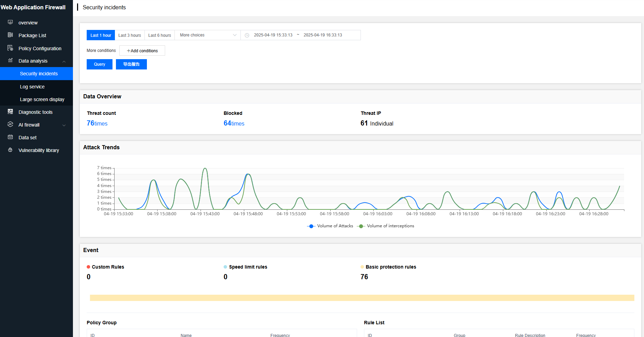The image size is (644, 337).
Task: Click the end date 2025-04-19 16:33:13 field
Action: tap(323, 35)
